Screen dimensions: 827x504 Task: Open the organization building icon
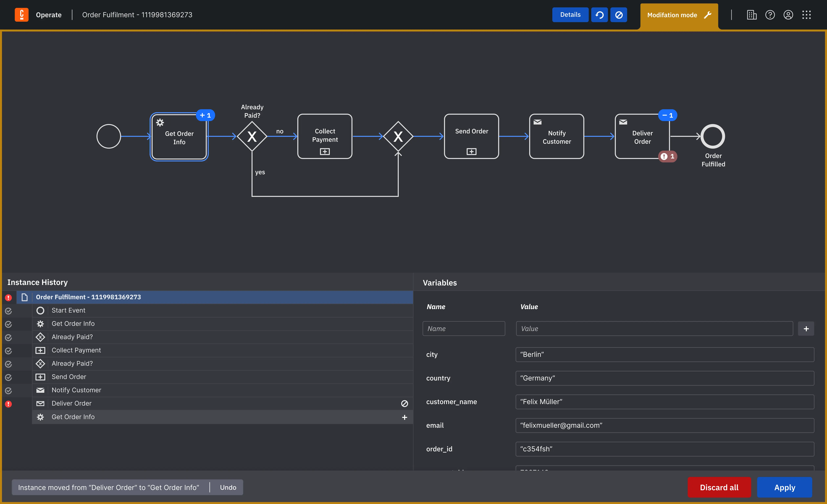(x=752, y=15)
